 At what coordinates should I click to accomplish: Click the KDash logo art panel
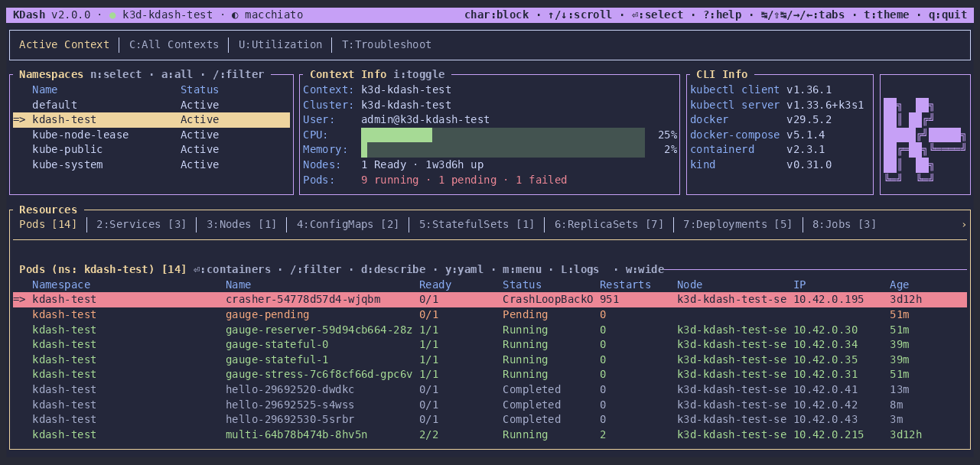tap(925, 135)
